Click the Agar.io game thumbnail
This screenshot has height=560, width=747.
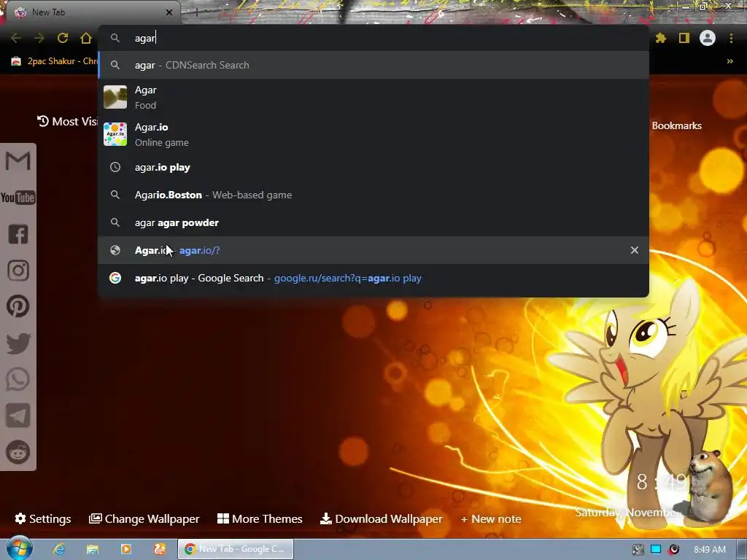pyautogui.click(x=115, y=134)
